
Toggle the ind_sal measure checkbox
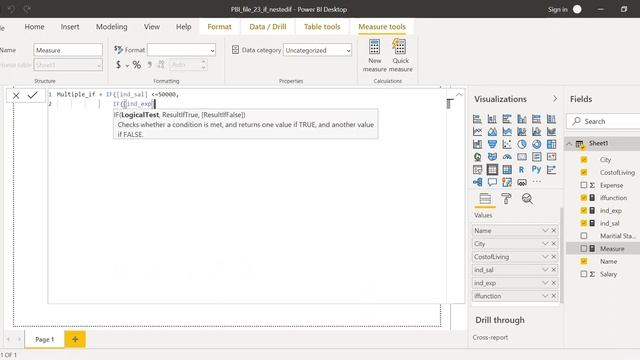(x=584, y=223)
